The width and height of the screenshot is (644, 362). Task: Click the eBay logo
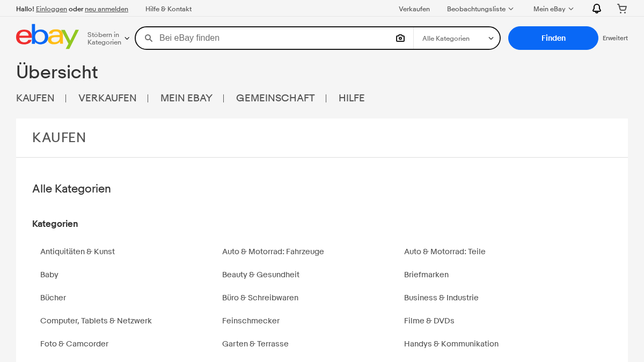[x=47, y=36]
